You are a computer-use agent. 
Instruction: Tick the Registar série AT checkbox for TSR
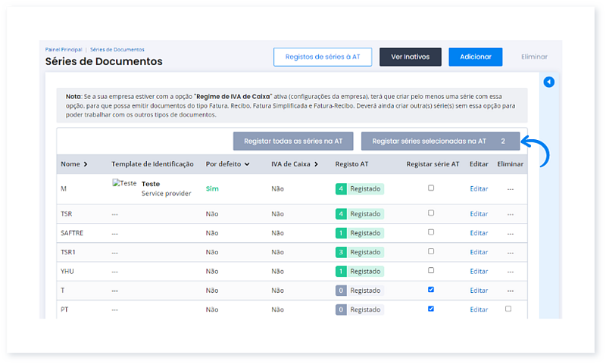431,213
